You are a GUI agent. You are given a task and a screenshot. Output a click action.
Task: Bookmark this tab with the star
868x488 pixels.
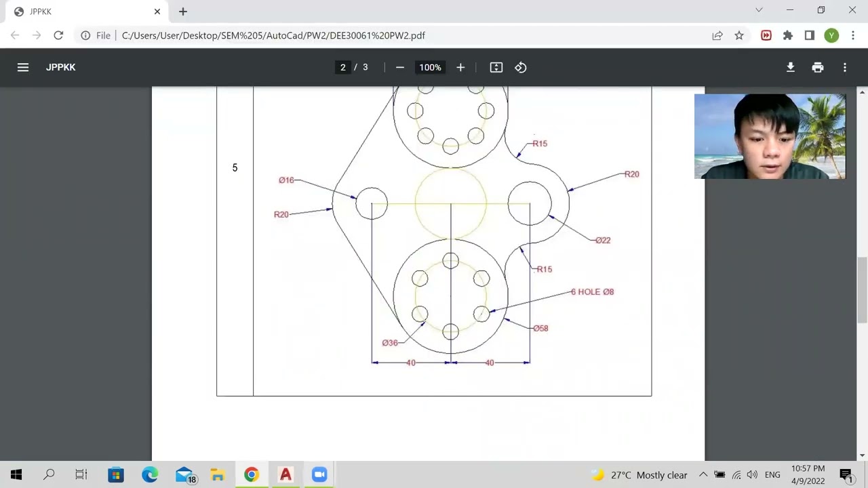tap(739, 35)
